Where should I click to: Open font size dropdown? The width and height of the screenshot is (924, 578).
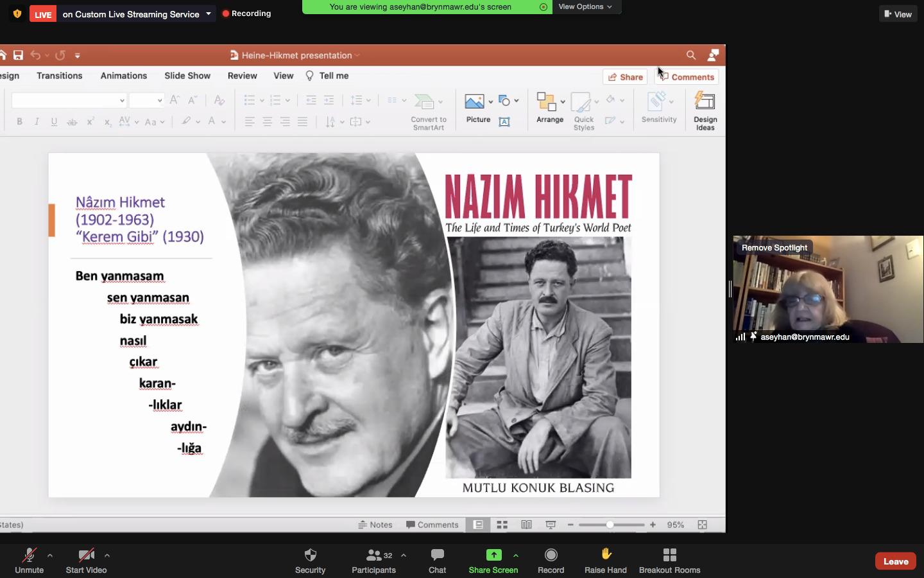160,100
